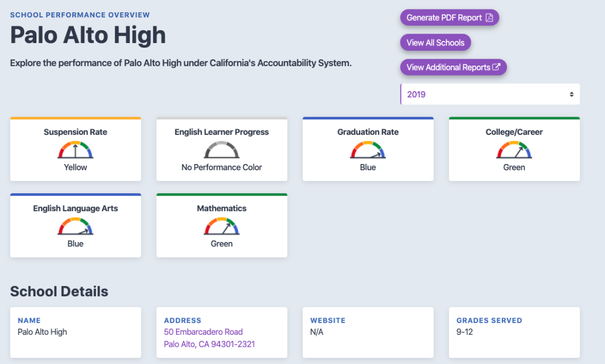Click the external link icon on Additional Reports
This screenshot has height=364, width=605.
pyautogui.click(x=496, y=67)
